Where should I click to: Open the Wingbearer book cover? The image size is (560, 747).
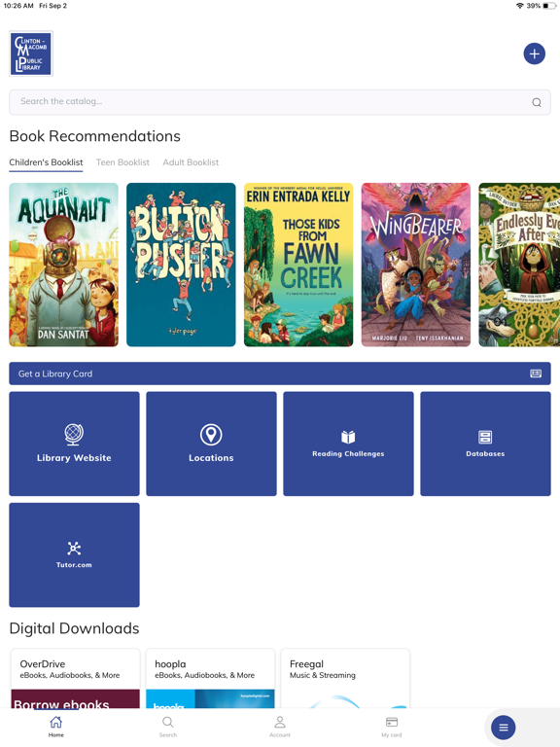416,265
